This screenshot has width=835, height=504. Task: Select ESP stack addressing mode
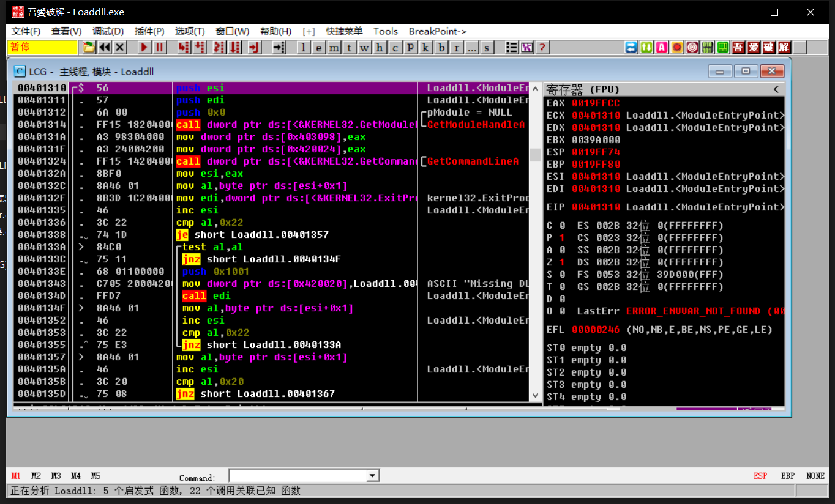pyautogui.click(x=760, y=476)
